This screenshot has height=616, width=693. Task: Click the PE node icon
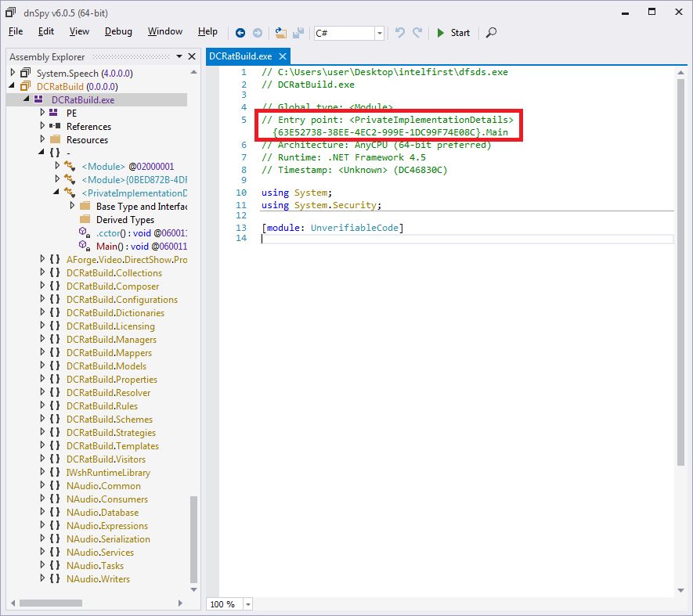[54, 113]
